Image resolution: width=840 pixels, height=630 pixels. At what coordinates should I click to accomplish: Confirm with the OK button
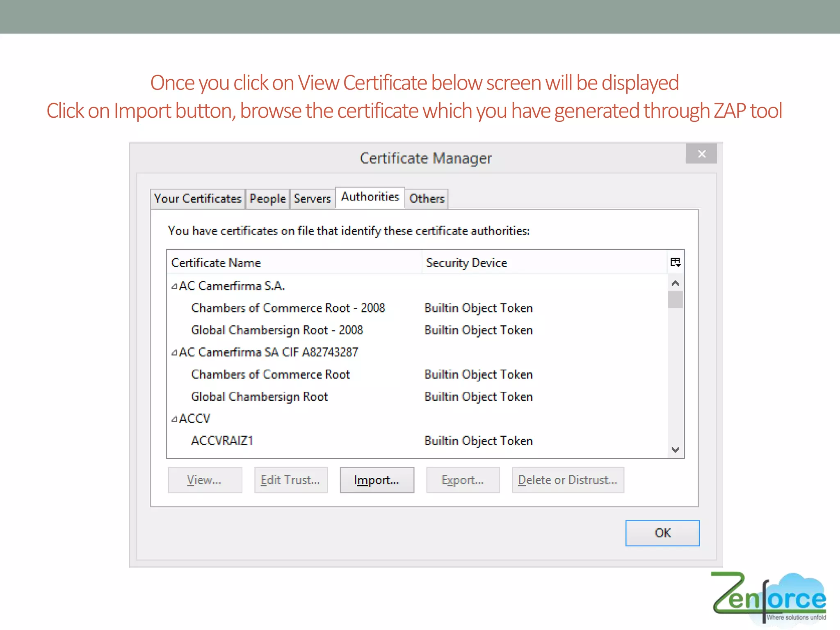[x=662, y=533]
